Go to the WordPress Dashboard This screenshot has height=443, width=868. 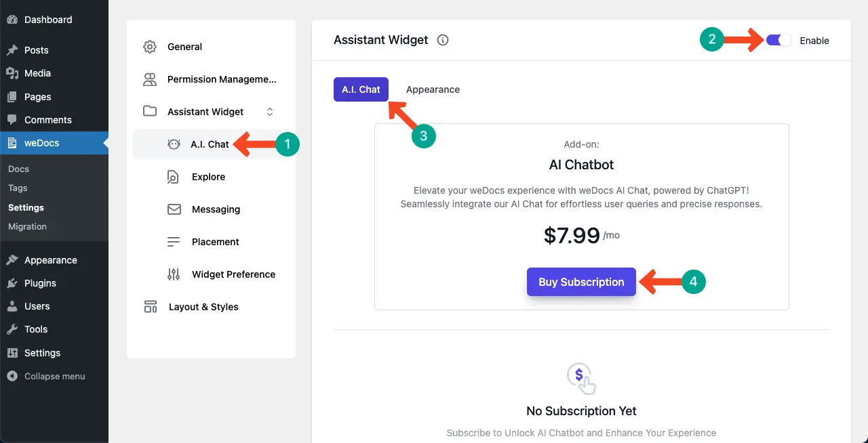pyautogui.click(x=47, y=20)
